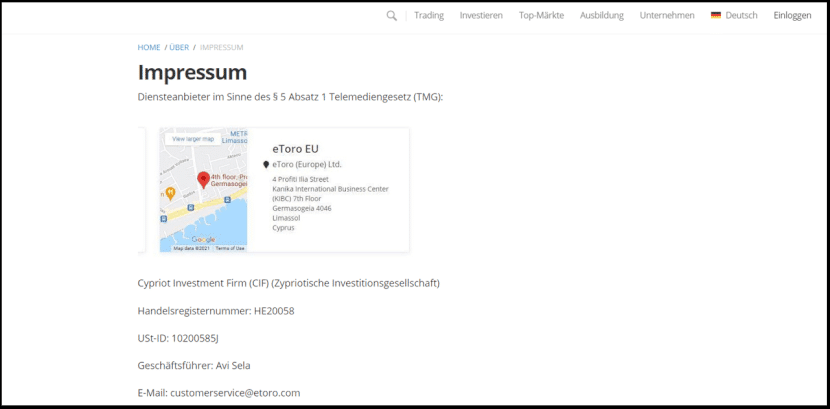This screenshot has width=830, height=409.
Task: Click the eToro (Europe) Ltd. text
Action: click(307, 165)
